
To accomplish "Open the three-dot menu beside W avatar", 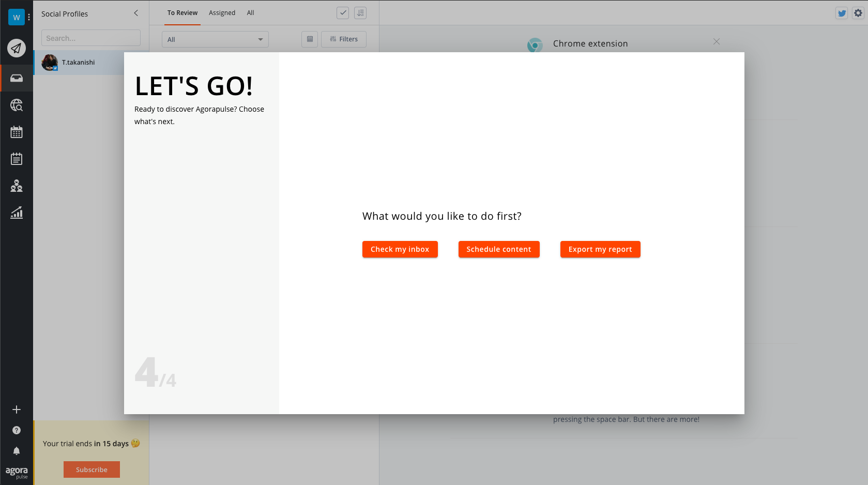I will pos(29,17).
